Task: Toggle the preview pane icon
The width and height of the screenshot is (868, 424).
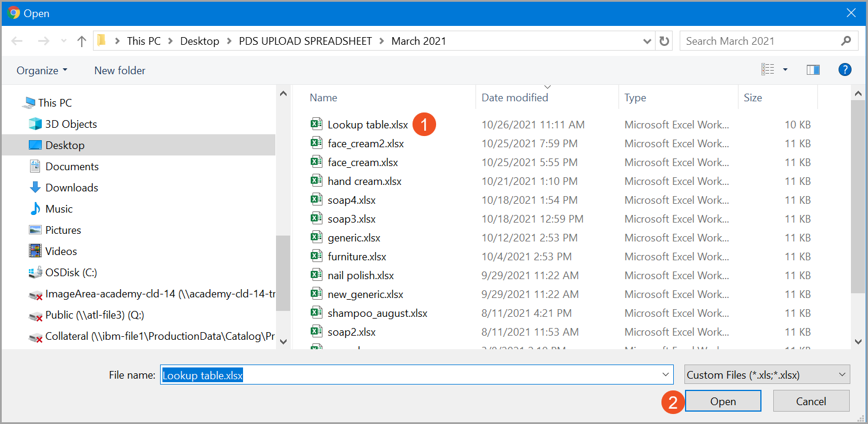Action: pos(813,70)
